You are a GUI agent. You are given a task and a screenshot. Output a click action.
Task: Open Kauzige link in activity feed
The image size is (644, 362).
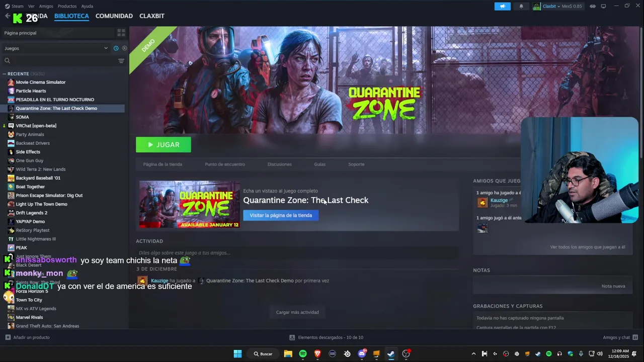tap(159, 281)
